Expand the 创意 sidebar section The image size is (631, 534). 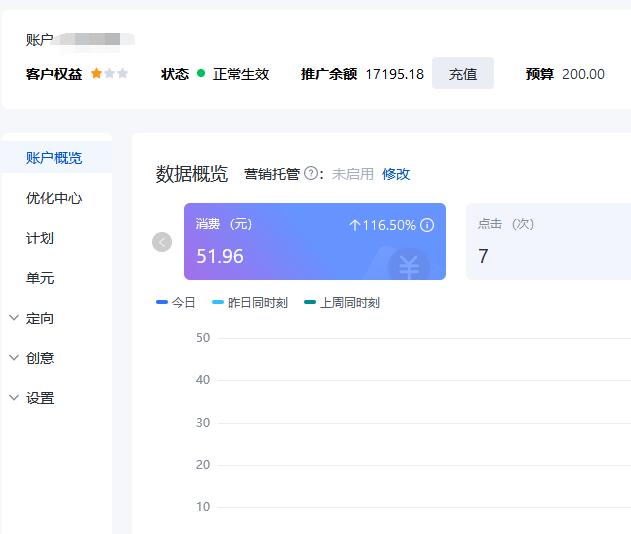[x=40, y=358]
